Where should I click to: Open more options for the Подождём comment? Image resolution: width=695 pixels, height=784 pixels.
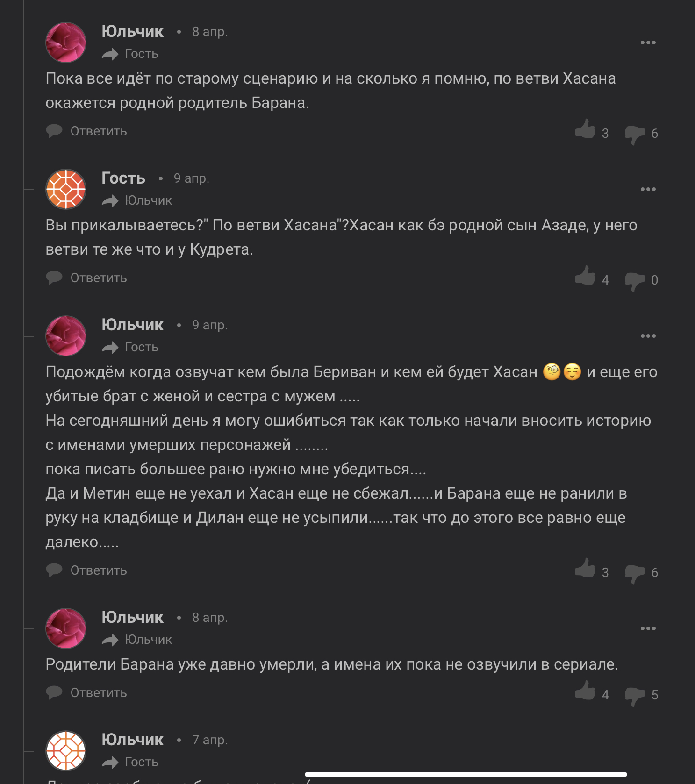click(x=648, y=336)
